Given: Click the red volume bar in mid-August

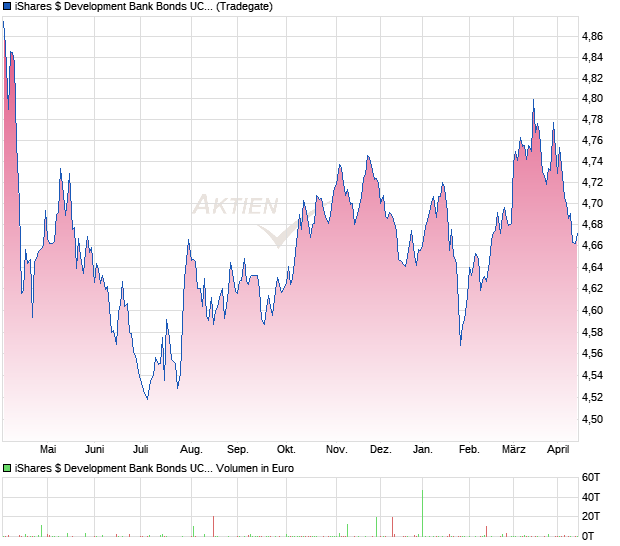Looking at the screenshot, I should [214, 526].
